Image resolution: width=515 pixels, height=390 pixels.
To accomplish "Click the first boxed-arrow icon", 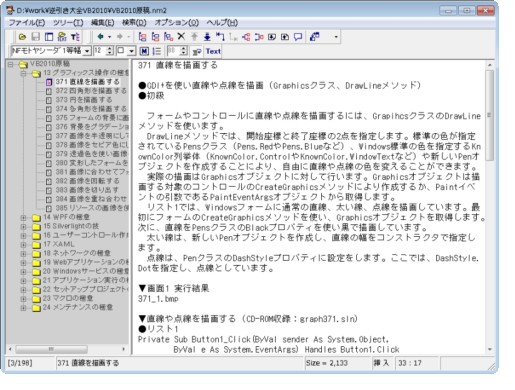I will (x=272, y=37).
